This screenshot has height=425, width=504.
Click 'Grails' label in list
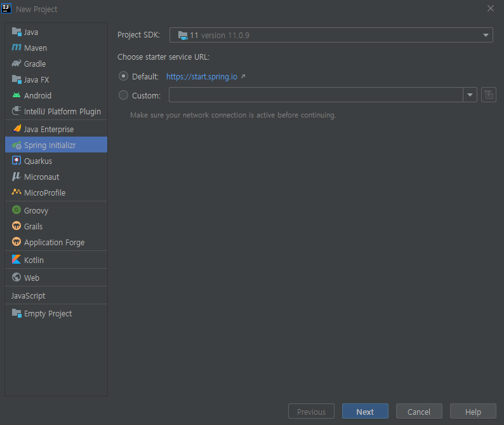33,227
